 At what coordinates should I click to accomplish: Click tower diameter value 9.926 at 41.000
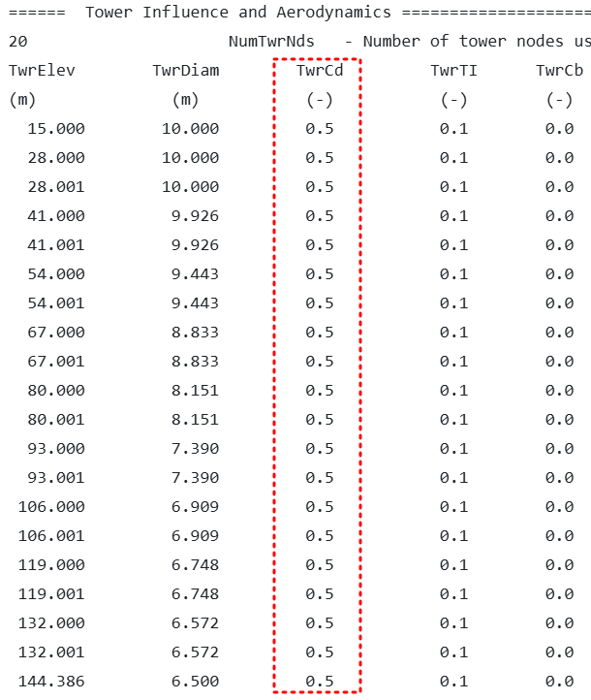(195, 216)
